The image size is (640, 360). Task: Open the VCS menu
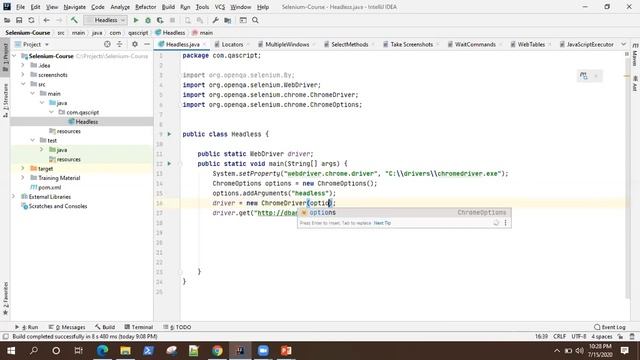[x=220, y=7]
